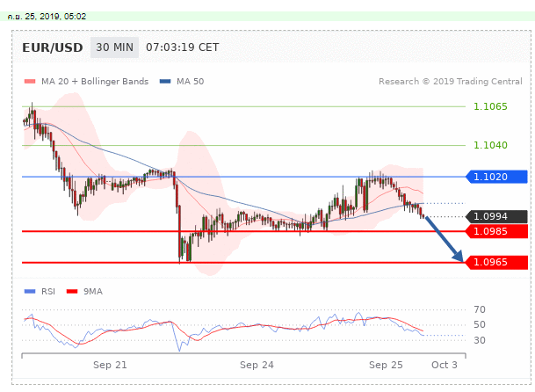The width and height of the screenshot is (535, 392).
Task: Click the Sep 25 date axis label
Action: 386,365
